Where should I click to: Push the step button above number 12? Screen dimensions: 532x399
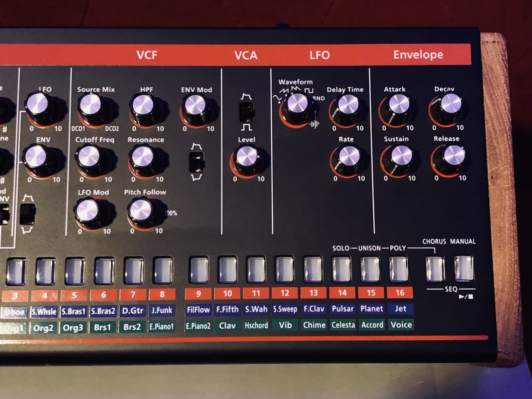tap(284, 269)
